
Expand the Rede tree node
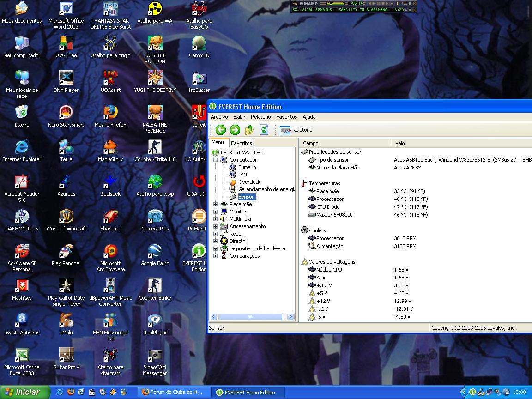216,234
